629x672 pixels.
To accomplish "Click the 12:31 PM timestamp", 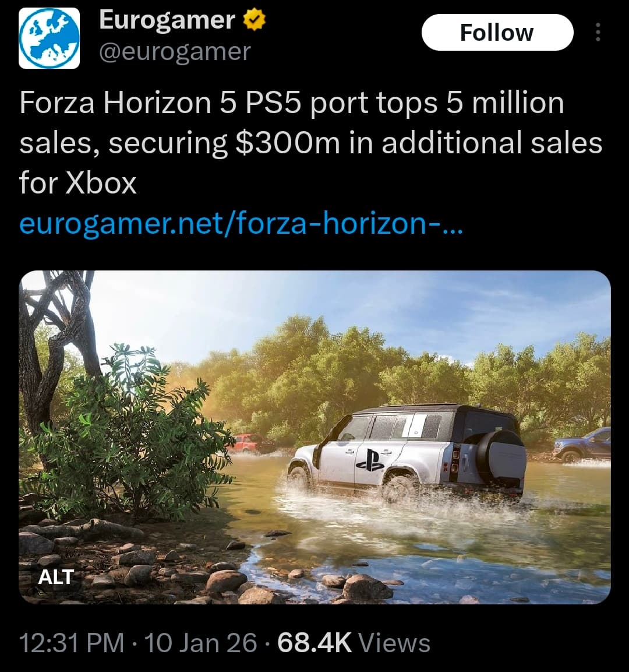I will pos(72,642).
